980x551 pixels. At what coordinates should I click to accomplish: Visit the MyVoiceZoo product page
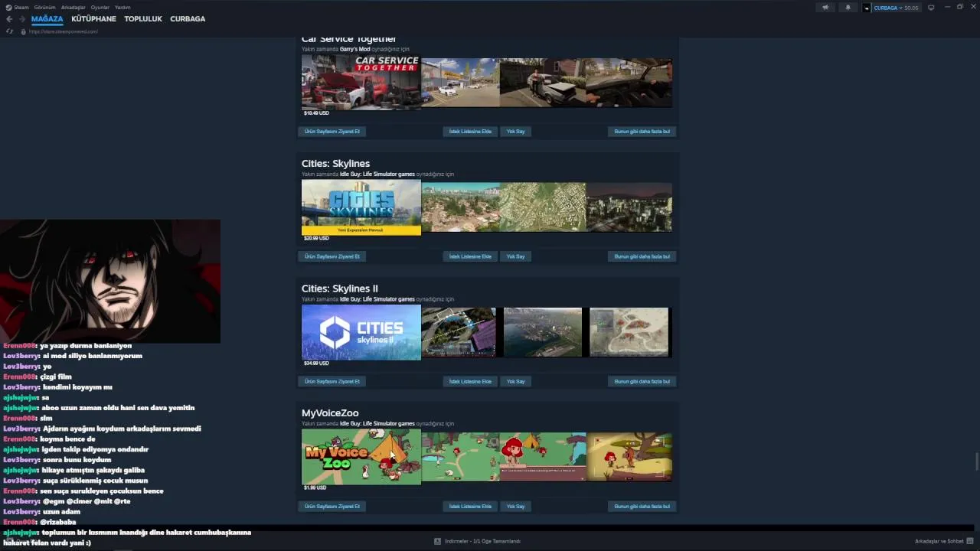[332, 506]
